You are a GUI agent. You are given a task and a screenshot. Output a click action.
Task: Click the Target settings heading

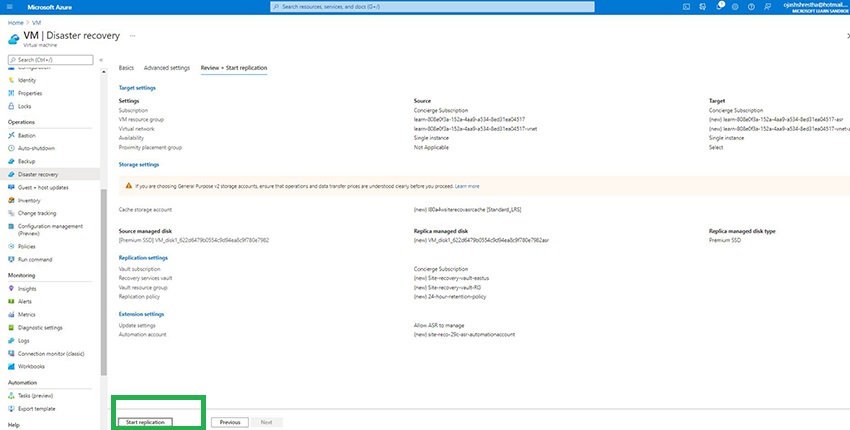point(137,87)
